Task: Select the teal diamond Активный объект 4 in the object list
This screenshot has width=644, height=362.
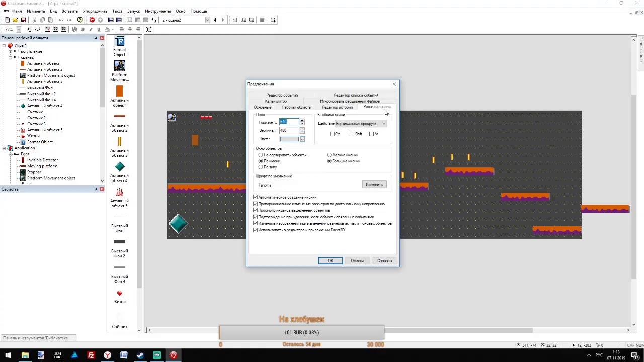Action: pos(119,172)
